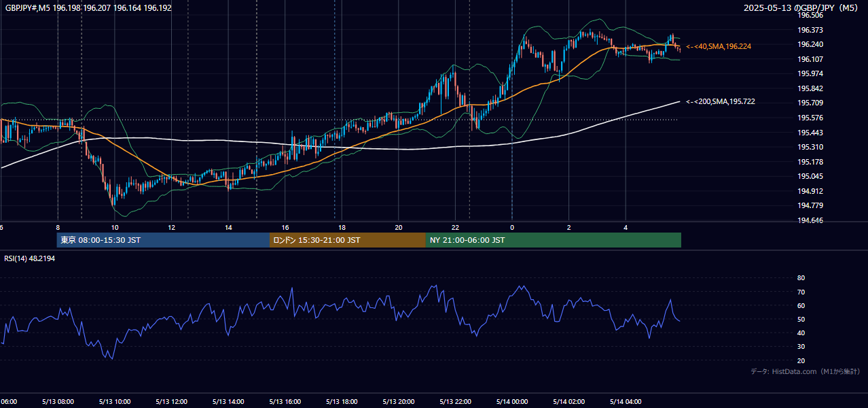Viewport: 868px width, 408px height.
Task: Select the NY 21:00-06:00 JST session bar
Action: 554,240
